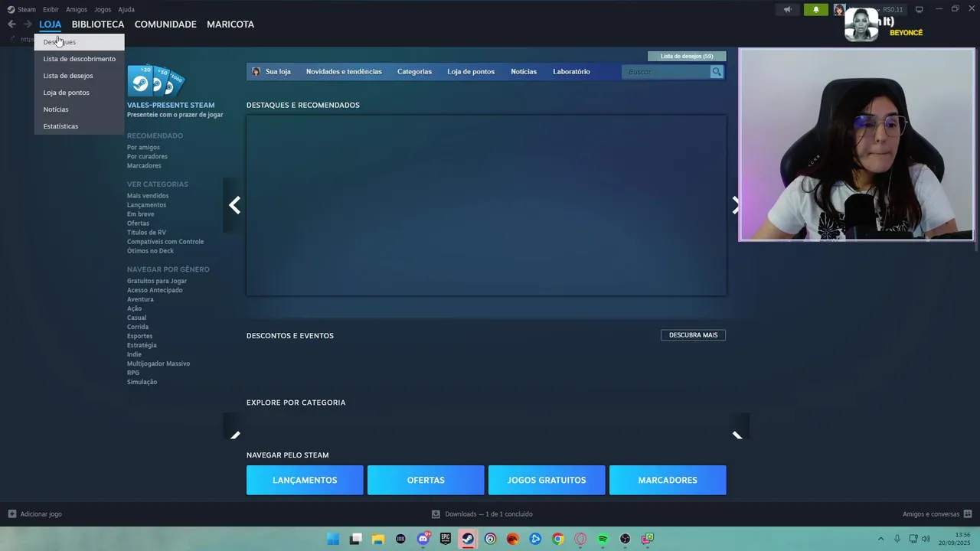Open the Jogos menu
This screenshot has width=980, height=551.
point(103,10)
